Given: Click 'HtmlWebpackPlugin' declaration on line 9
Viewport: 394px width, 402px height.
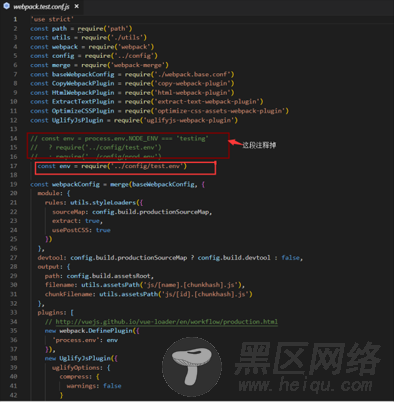Looking at the screenshot, I should coord(83,93).
